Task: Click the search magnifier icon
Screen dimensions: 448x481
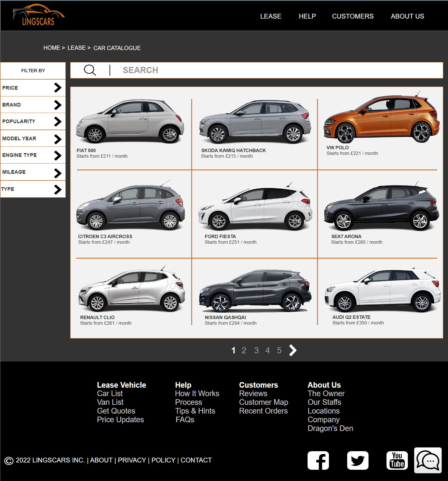Action: (x=90, y=70)
